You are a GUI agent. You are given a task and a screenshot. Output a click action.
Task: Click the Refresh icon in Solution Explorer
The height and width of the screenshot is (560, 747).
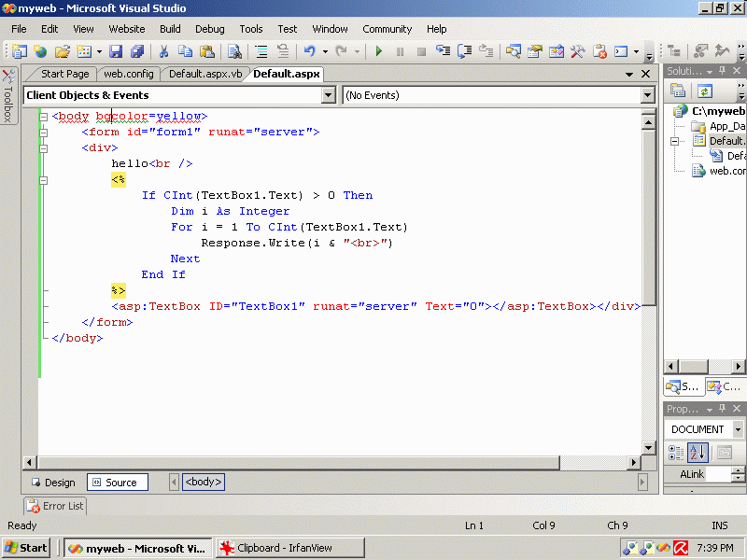(705, 91)
